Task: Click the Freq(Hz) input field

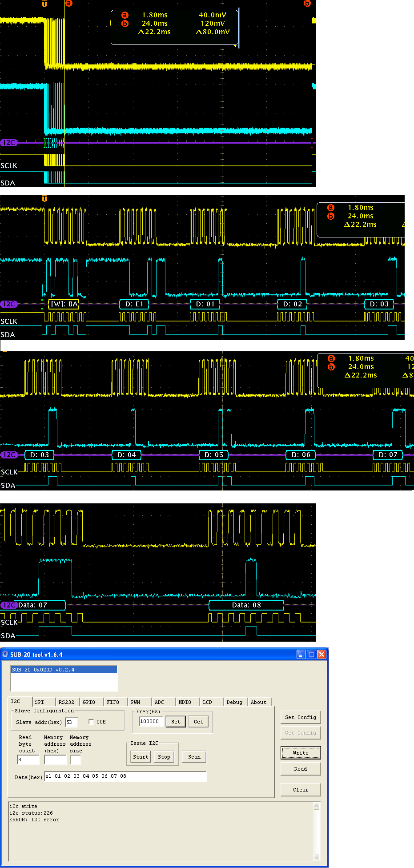Action: pos(151,722)
